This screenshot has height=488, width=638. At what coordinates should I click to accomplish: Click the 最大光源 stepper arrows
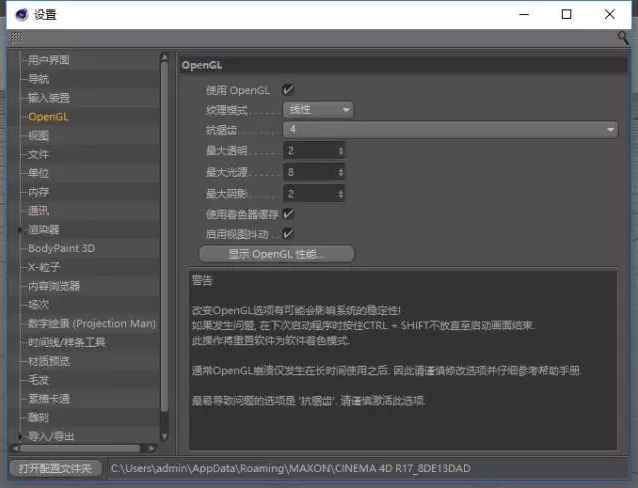tap(341, 172)
